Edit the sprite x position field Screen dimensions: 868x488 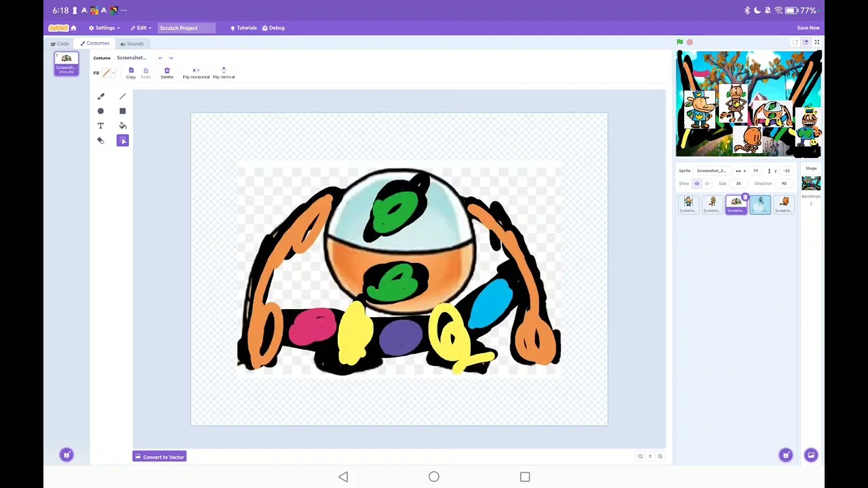pyautogui.click(x=755, y=171)
